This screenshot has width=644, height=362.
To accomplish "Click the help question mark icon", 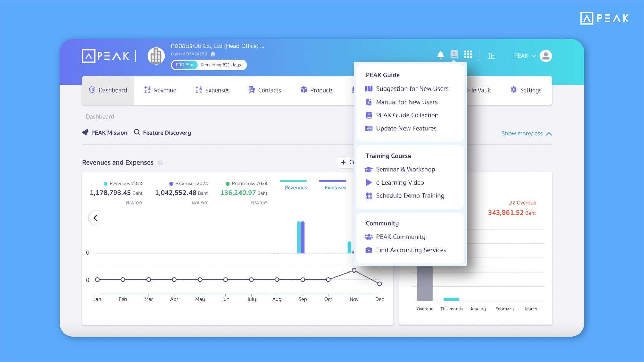I will (x=454, y=54).
